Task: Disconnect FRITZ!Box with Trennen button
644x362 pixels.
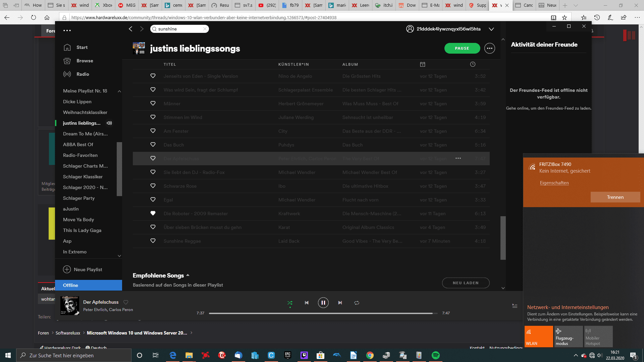Action: [615, 197]
